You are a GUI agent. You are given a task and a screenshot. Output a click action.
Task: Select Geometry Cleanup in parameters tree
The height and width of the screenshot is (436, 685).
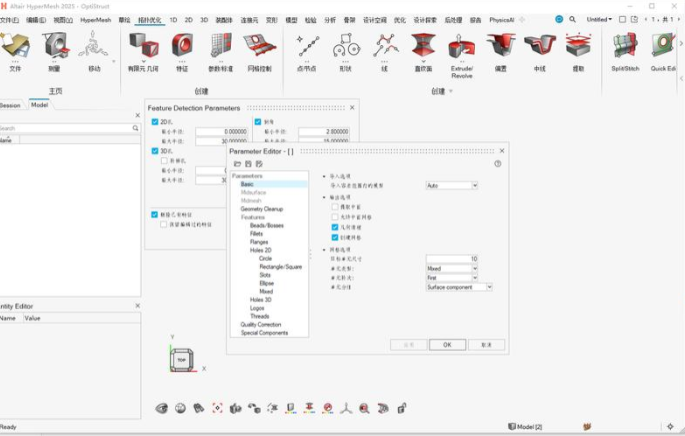click(x=261, y=209)
